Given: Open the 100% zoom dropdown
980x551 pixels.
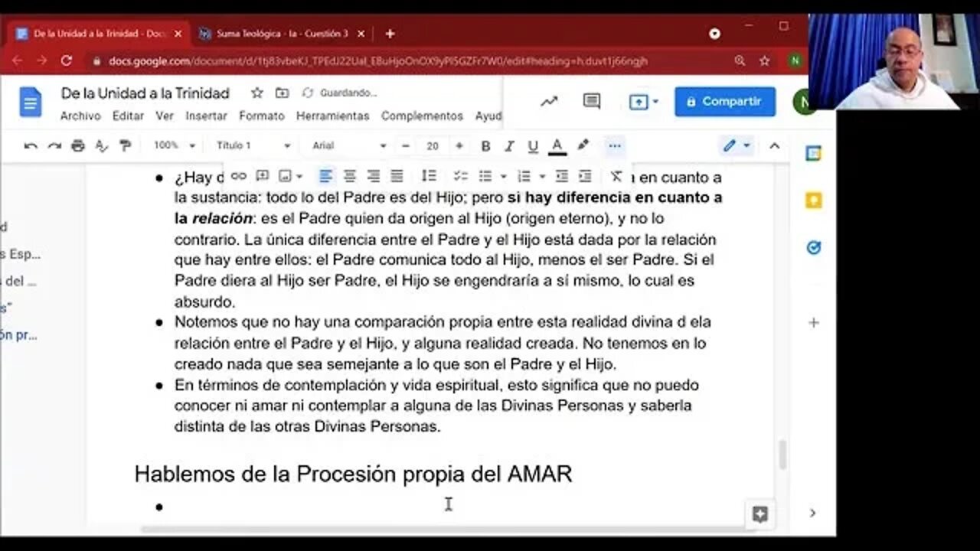Looking at the screenshot, I should click(175, 145).
